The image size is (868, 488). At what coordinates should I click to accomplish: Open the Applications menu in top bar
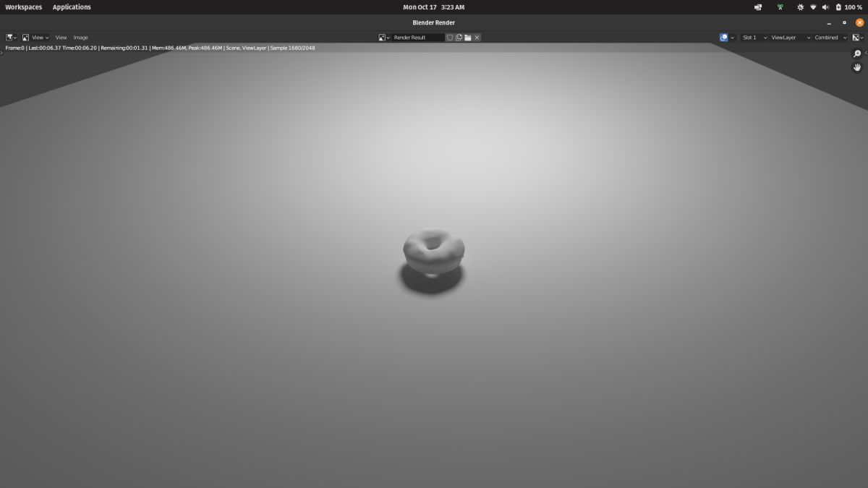click(x=72, y=7)
